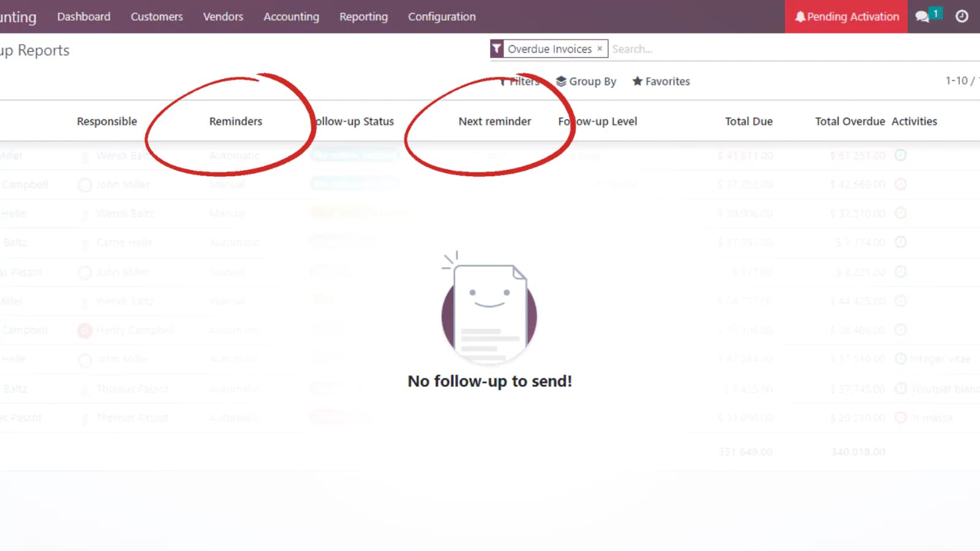980x551 pixels.
Task: Click the activity icon beside Integer vitae
Action: coord(900,359)
